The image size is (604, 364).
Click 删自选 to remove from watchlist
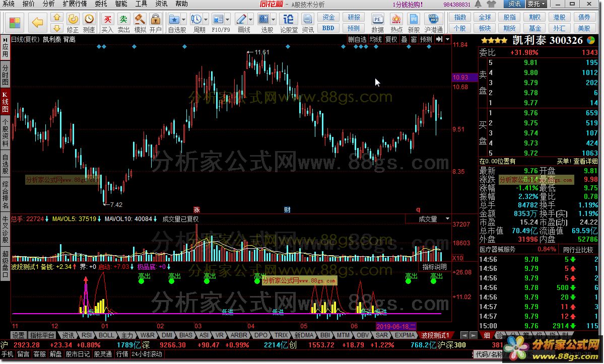pos(357,39)
